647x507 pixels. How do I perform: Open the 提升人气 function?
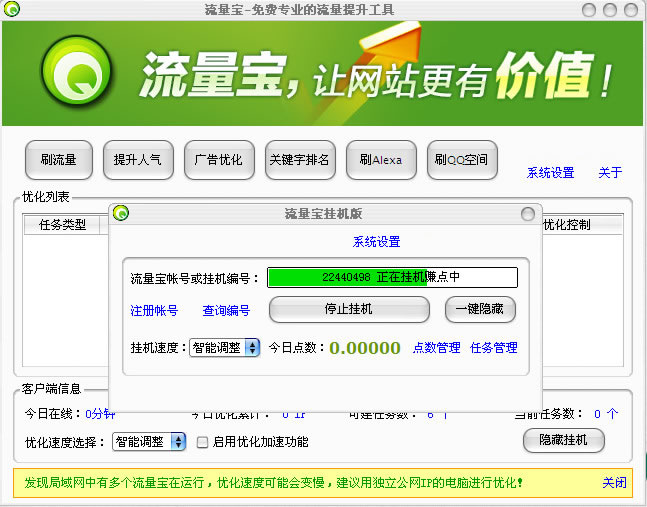[138, 160]
